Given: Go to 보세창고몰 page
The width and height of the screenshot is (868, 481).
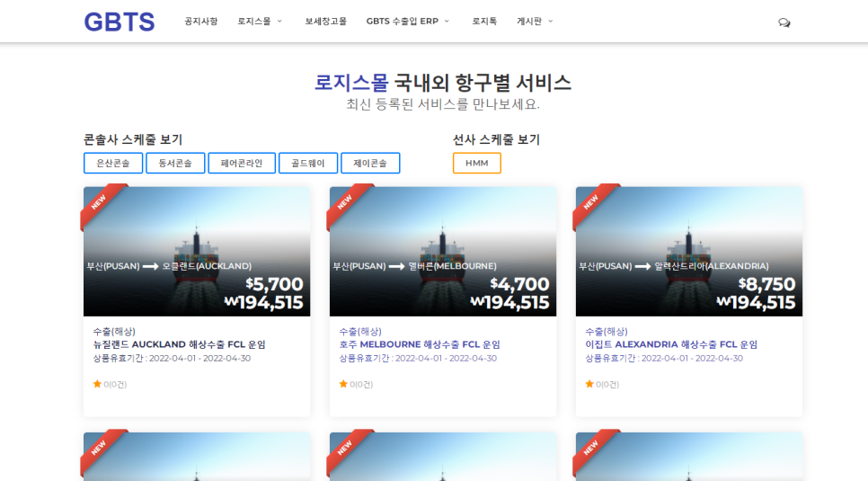Looking at the screenshot, I should coord(325,21).
